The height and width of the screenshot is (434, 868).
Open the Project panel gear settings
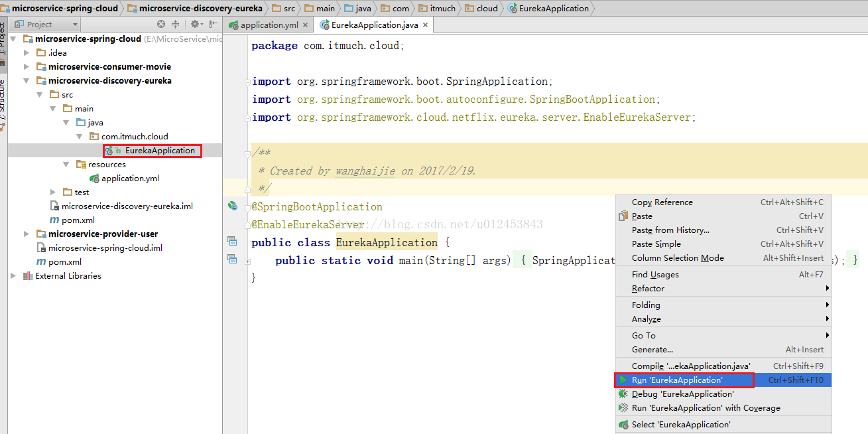196,25
